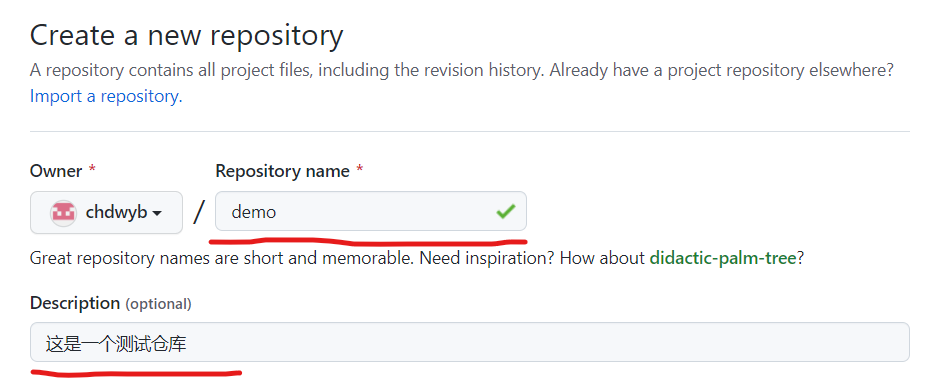
Task: Open the chdwyb owner selector
Action: tap(106, 212)
